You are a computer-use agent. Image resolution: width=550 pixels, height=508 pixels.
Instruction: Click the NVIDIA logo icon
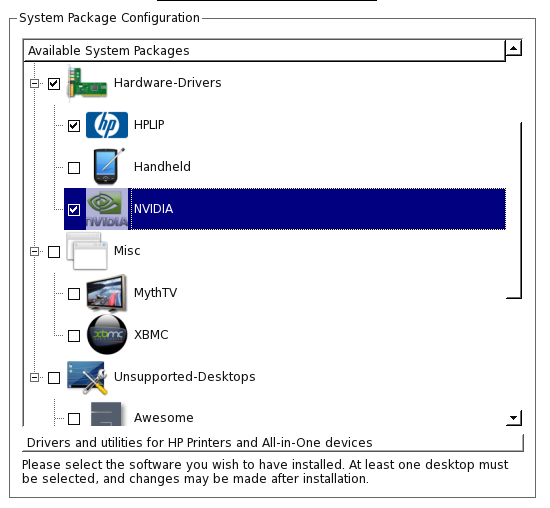click(107, 209)
